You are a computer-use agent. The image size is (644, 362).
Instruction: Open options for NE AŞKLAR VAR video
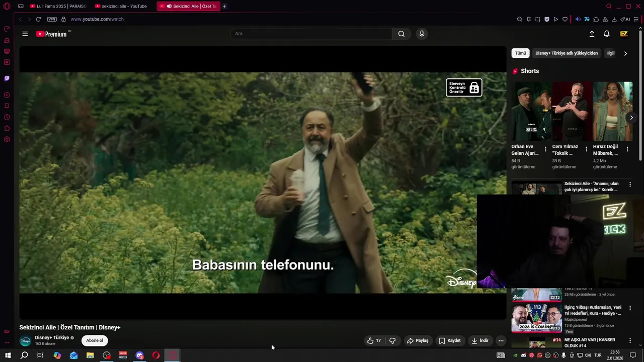[630, 340]
